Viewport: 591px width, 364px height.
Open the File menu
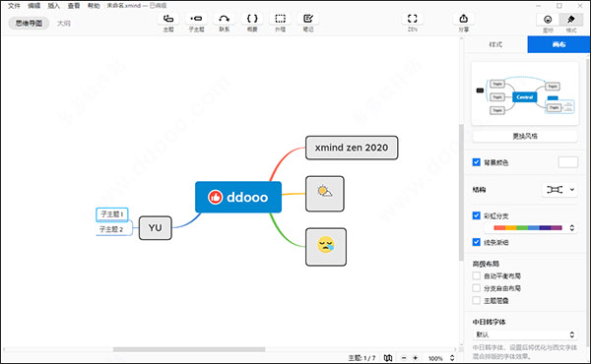coord(15,5)
